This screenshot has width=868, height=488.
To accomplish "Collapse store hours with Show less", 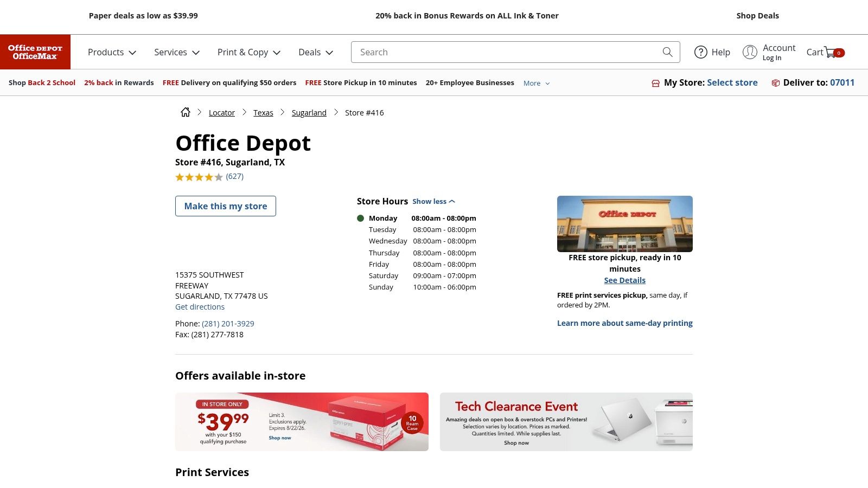I will pyautogui.click(x=433, y=201).
